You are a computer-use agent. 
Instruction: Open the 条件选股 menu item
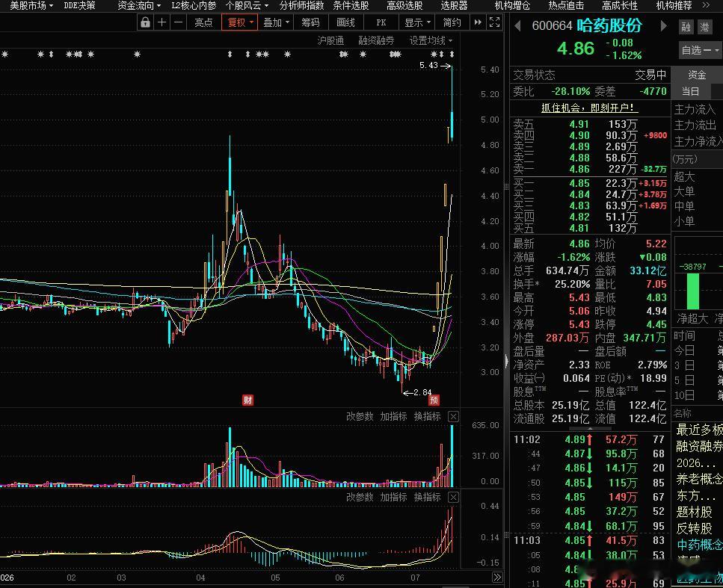click(351, 5)
